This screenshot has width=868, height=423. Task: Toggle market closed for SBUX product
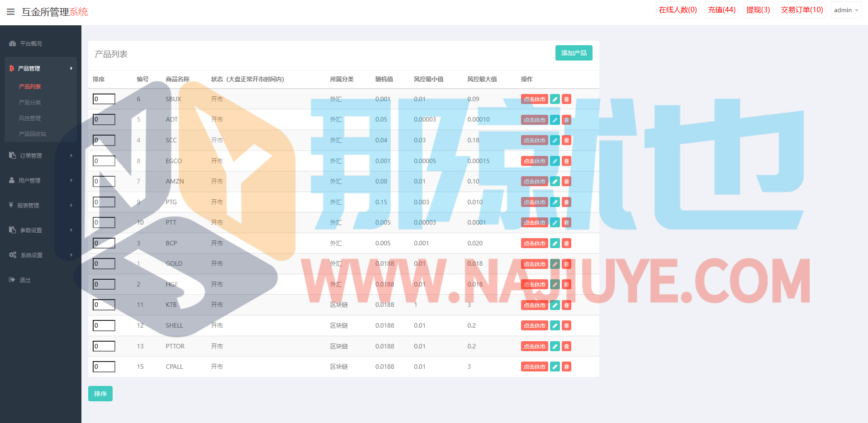tap(534, 99)
